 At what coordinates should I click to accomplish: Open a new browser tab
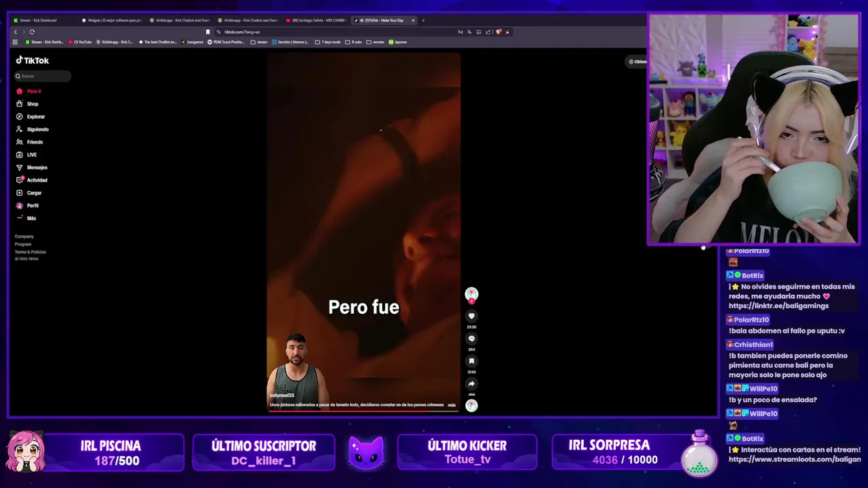(423, 20)
